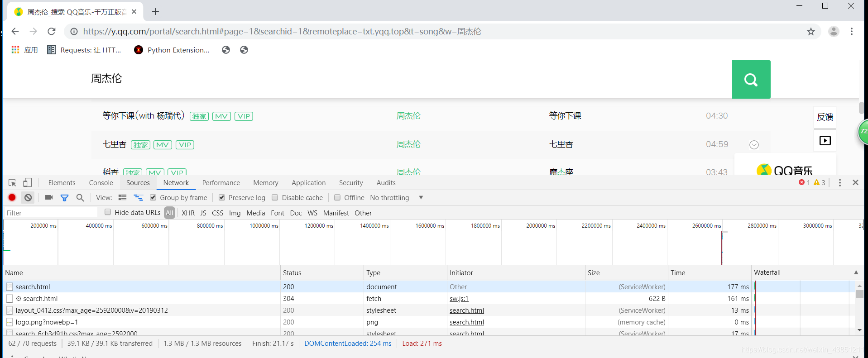Open a new browser tab

pyautogui.click(x=155, y=12)
